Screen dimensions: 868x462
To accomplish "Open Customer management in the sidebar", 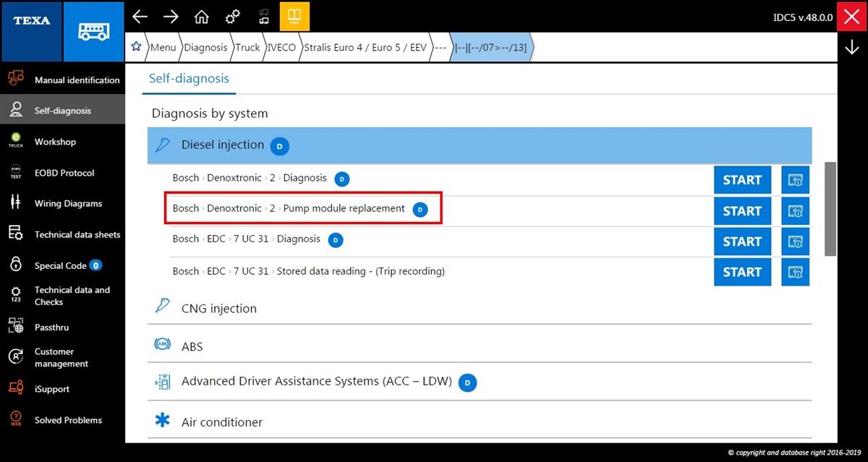I will [x=62, y=358].
